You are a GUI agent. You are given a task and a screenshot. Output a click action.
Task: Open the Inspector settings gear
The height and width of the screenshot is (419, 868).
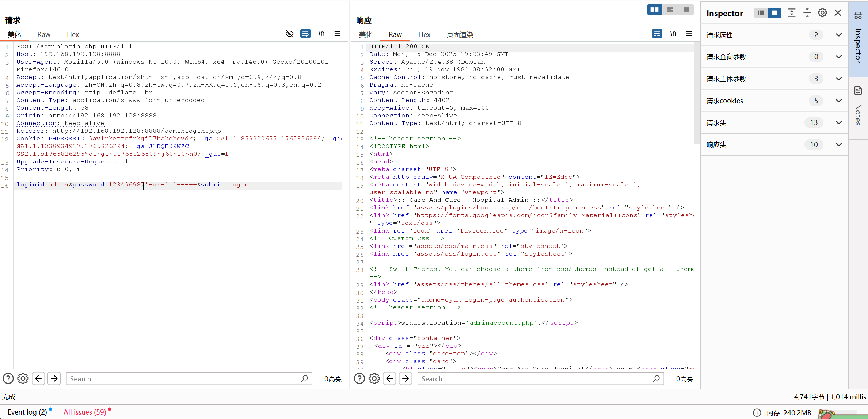pos(822,13)
